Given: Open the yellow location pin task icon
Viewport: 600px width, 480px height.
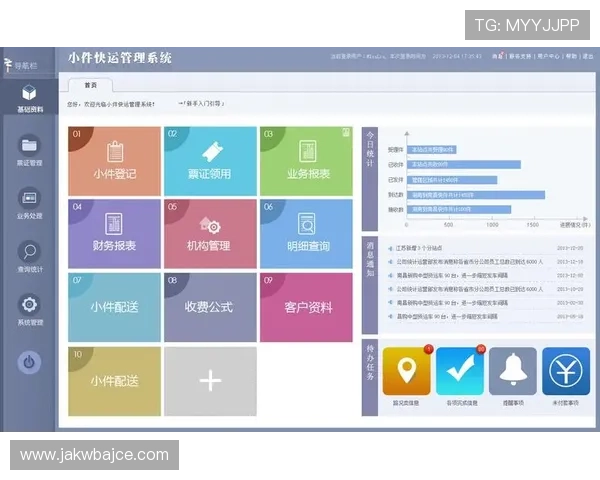Looking at the screenshot, I should click(406, 371).
